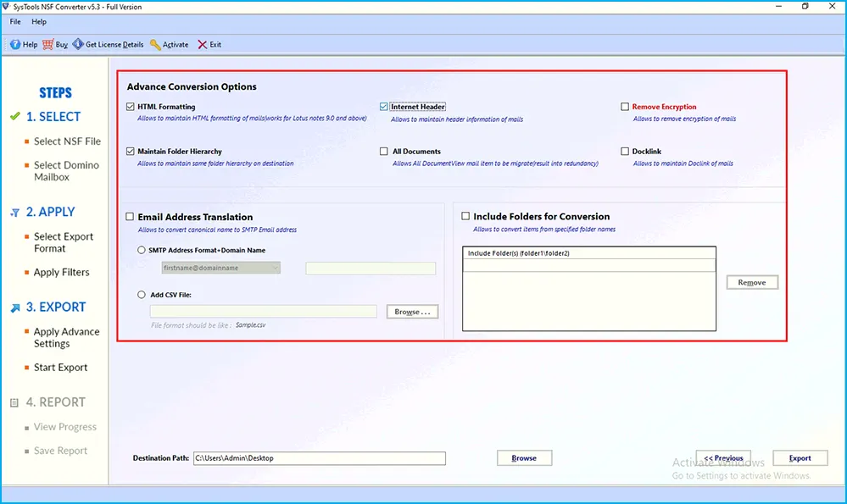The height and width of the screenshot is (504, 847).
Task: Go back with << Previous button
Action: (723, 457)
